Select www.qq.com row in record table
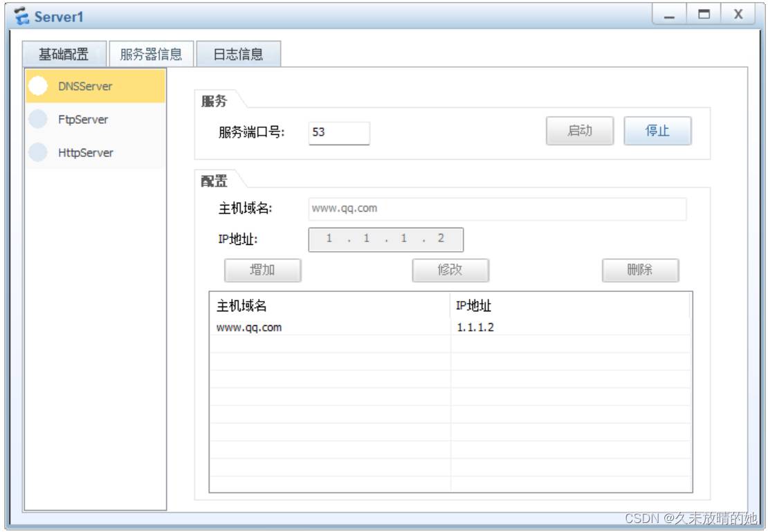The width and height of the screenshot is (768, 532). [x=450, y=327]
